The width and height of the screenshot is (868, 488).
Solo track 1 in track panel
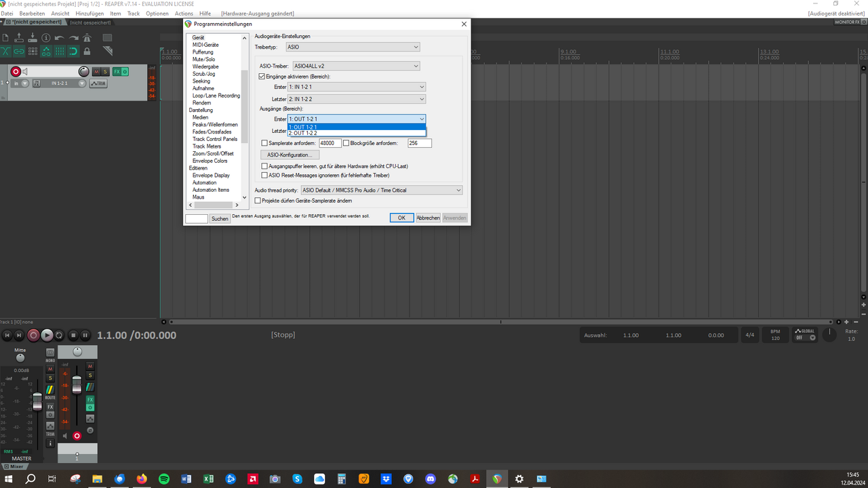pos(105,72)
